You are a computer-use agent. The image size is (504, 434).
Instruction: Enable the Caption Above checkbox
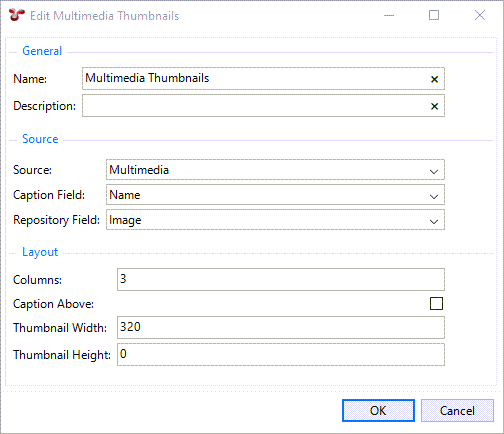(436, 304)
